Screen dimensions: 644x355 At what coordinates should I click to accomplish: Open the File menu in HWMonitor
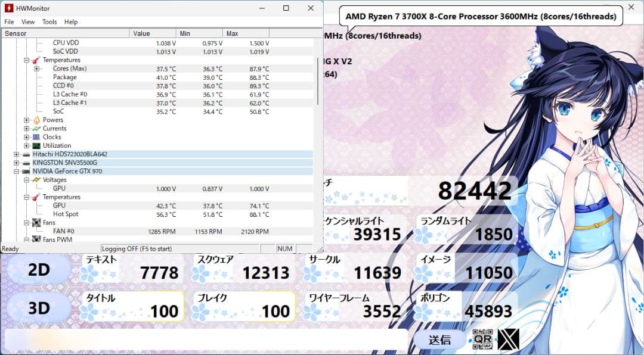tap(9, 22)
